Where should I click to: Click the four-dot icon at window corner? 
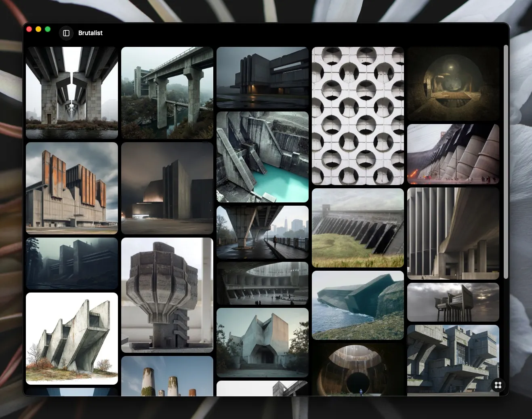498,385
